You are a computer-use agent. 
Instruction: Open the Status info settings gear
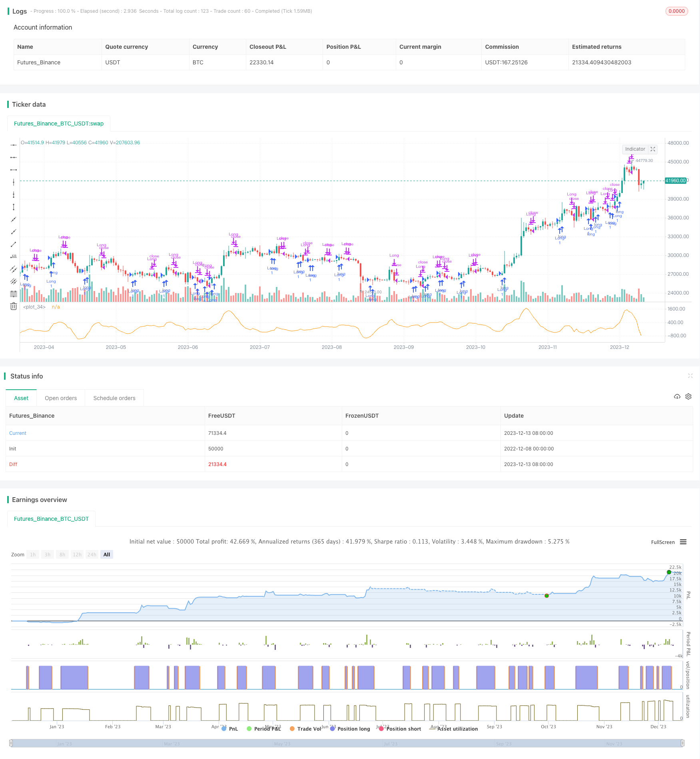[x=688, y=396]
